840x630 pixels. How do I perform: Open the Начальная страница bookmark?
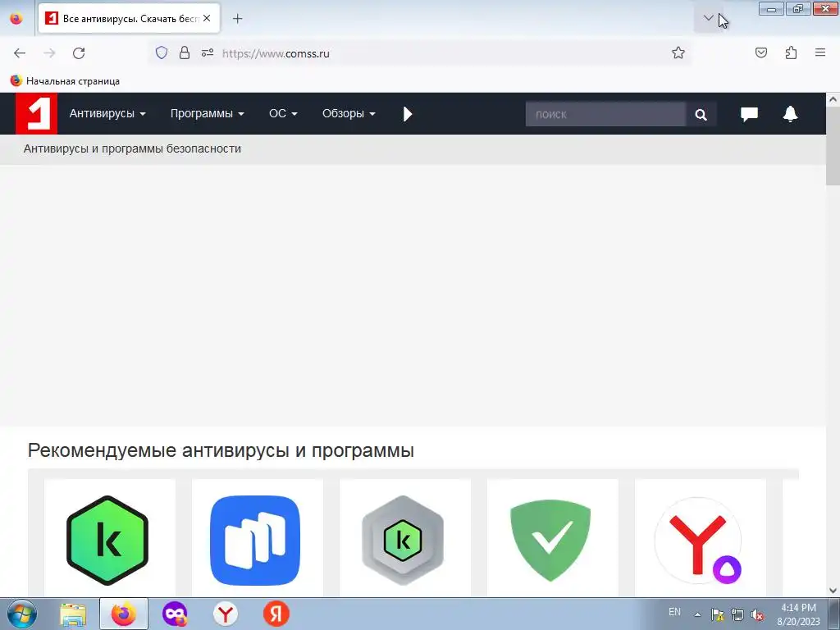65,81
